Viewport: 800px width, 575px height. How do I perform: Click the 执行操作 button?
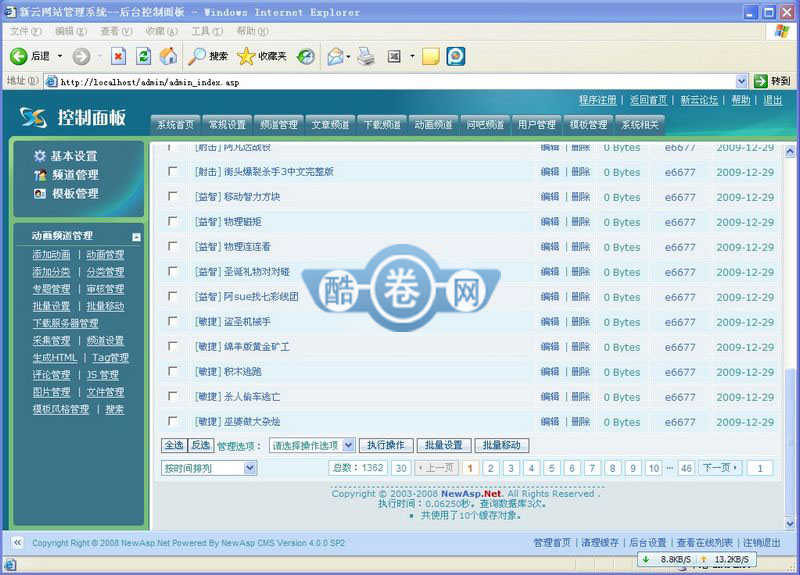point(385,445)
